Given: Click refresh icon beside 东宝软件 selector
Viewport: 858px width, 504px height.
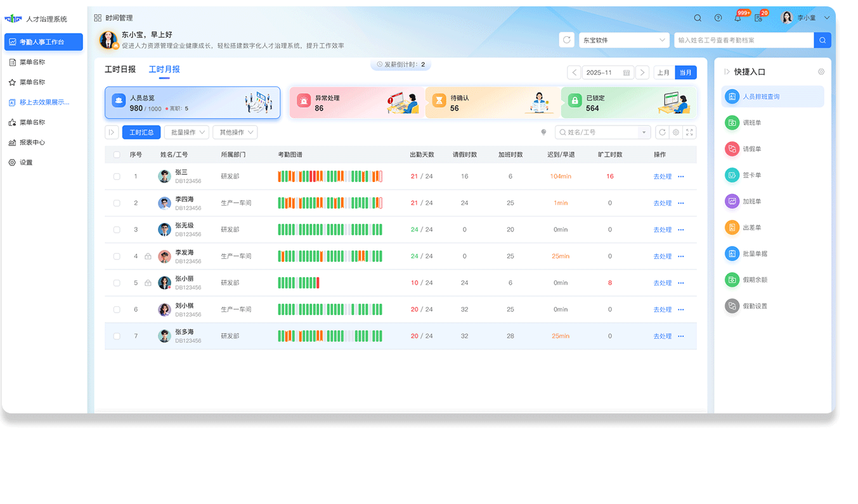Looking at the screenshot, I should coord(566,40).
